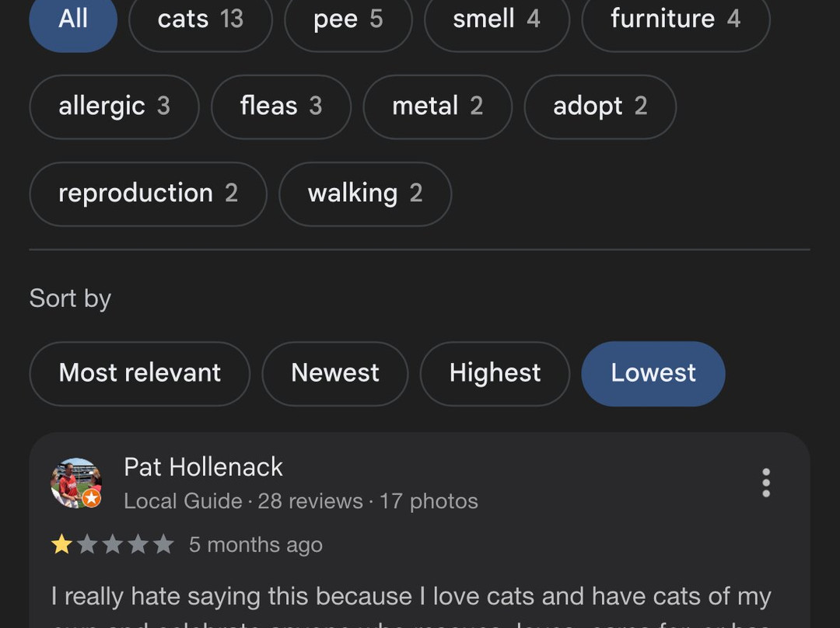Show reviews mentioning "smell"
The image size is (840, 628).
pos(496,19)
